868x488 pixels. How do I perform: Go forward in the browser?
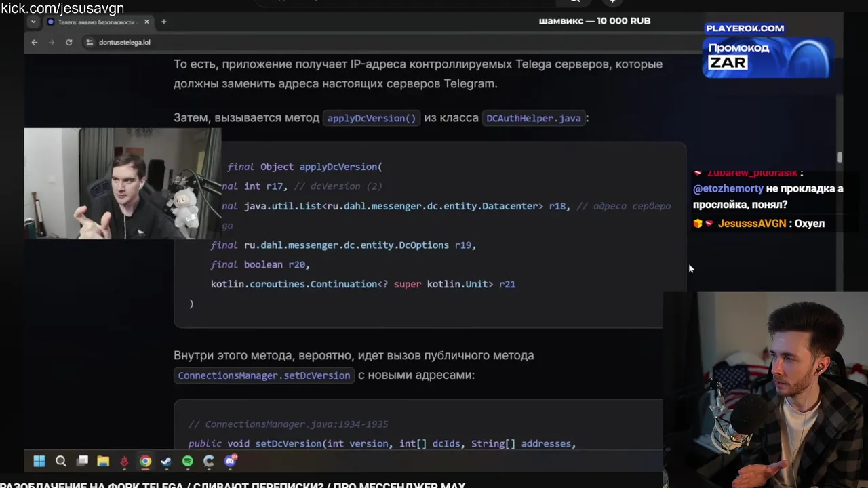click(x=51, y=42)
